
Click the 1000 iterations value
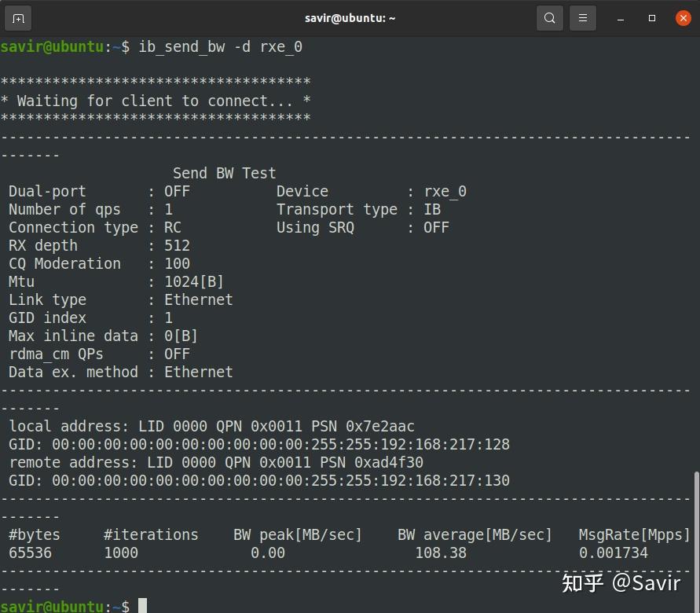(x=120, y=552)
